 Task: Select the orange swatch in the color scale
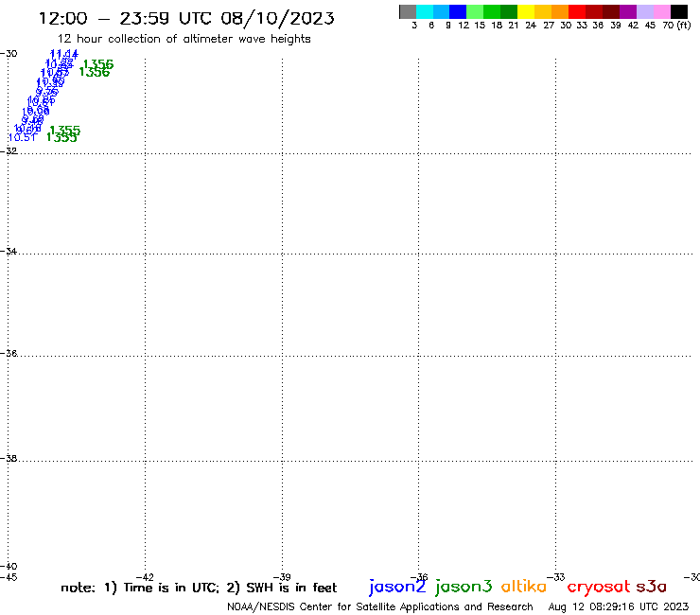[560, 11]
